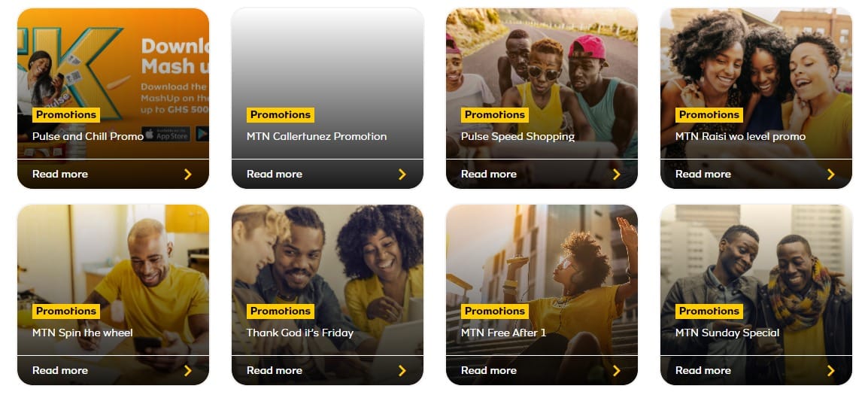Open the MTN Free After 1 title
The image size is (868, 398).
503,333
